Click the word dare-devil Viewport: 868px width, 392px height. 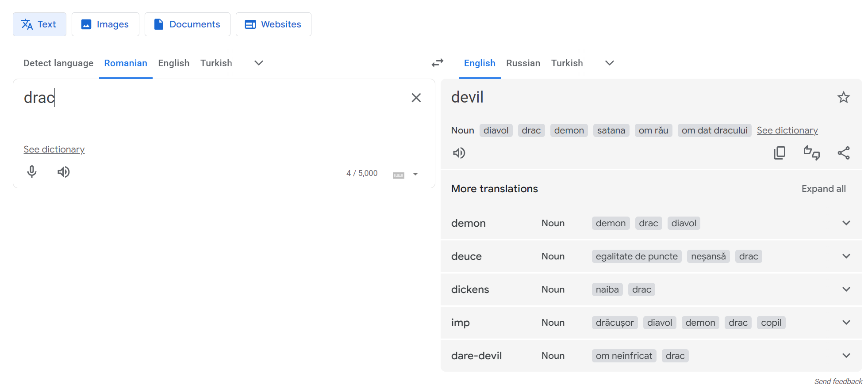(476, 356)
